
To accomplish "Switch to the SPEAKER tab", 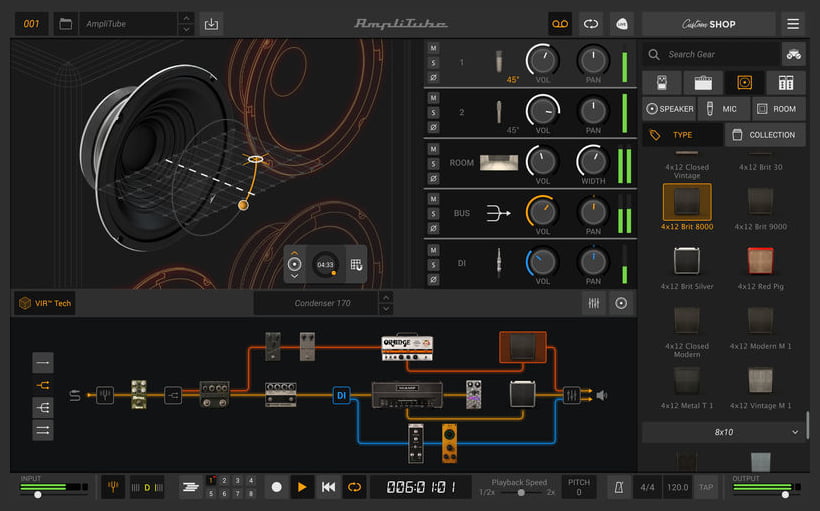I will [669, 109].
